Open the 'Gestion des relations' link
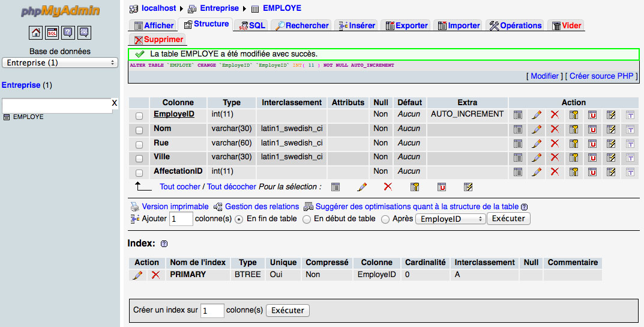Image resolution: width=644 pixels, height=327 pixels. coord(262,207)
